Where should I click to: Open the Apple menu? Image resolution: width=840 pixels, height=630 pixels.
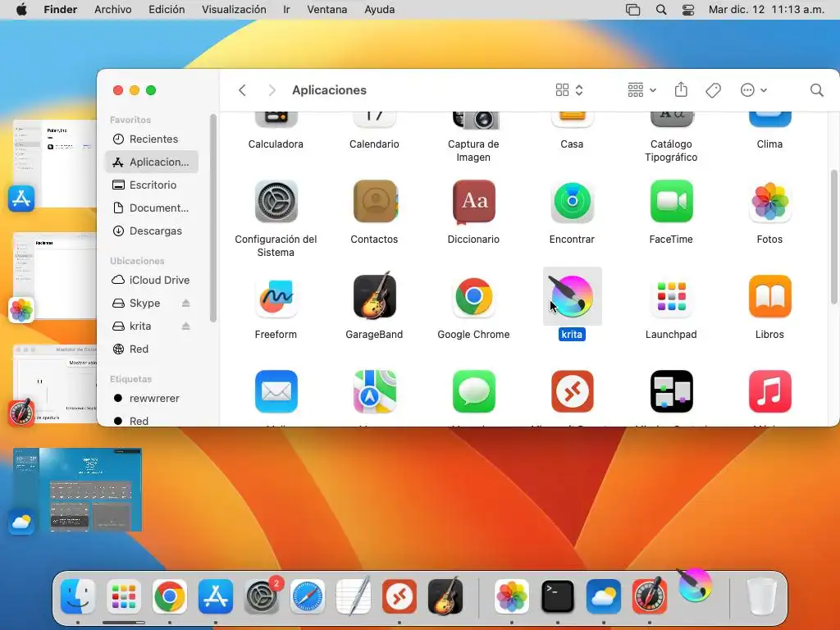[x=21, y=10]
